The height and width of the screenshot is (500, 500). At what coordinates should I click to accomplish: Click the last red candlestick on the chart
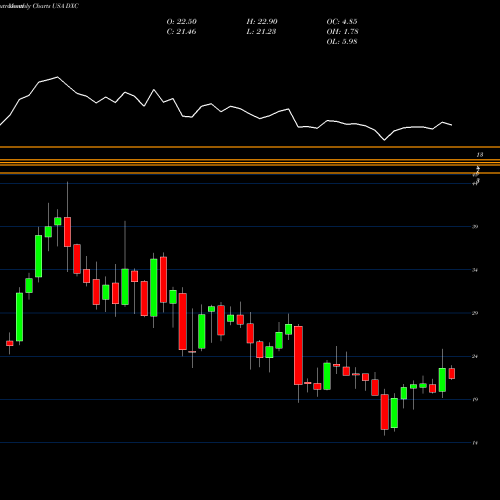coord(452,373)
